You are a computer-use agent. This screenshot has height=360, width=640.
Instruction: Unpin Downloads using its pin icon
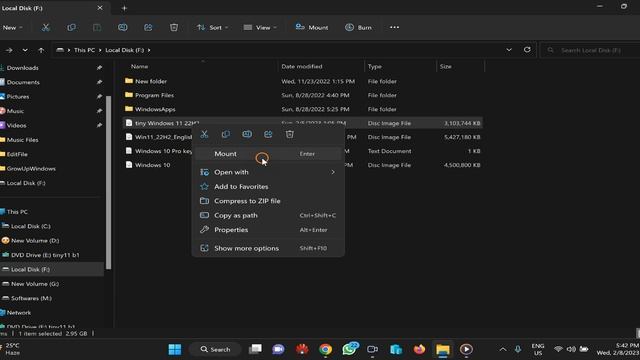(99, 68)
